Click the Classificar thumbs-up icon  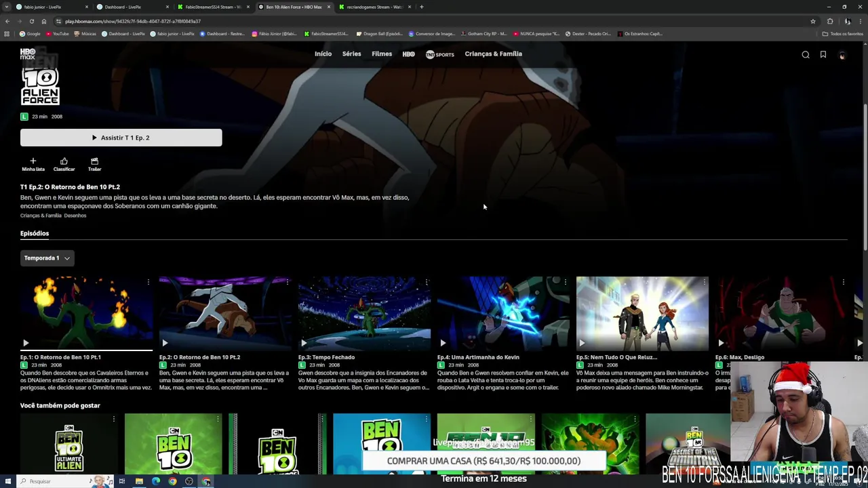click(64, 164)
